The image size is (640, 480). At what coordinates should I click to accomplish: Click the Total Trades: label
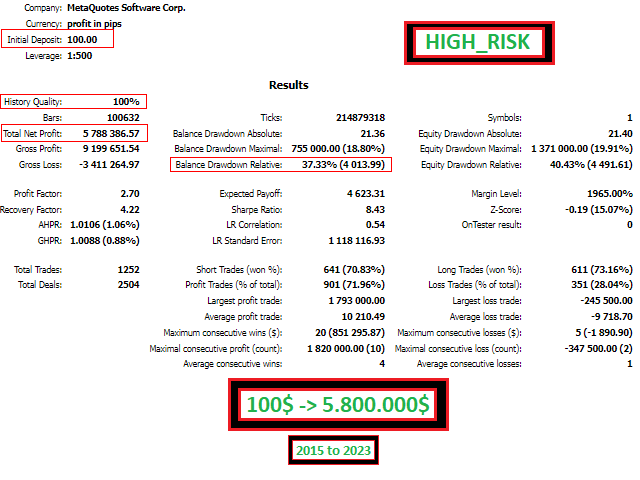[38, 269]
